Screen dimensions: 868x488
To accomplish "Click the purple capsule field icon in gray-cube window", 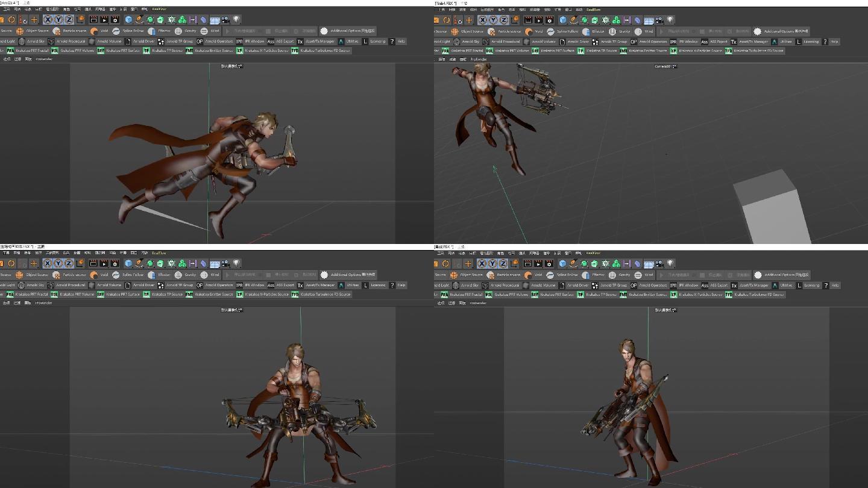I will 638,20.
